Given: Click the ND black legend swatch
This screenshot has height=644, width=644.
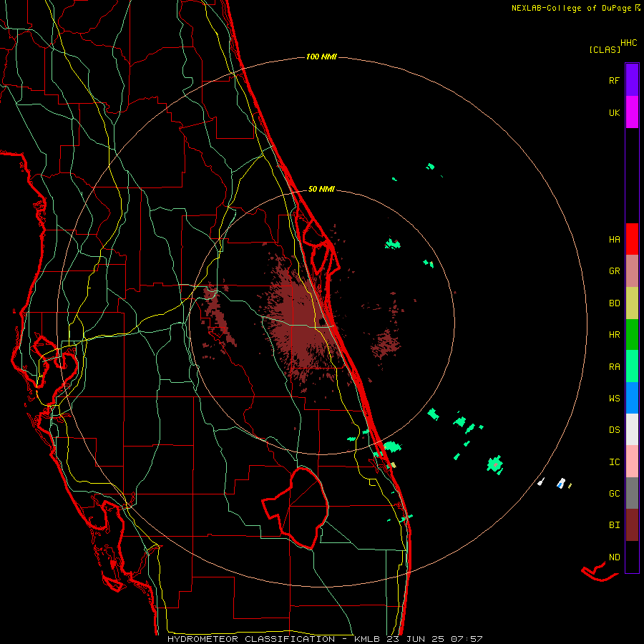Looking at the screenshot, I should coord(632,557).
